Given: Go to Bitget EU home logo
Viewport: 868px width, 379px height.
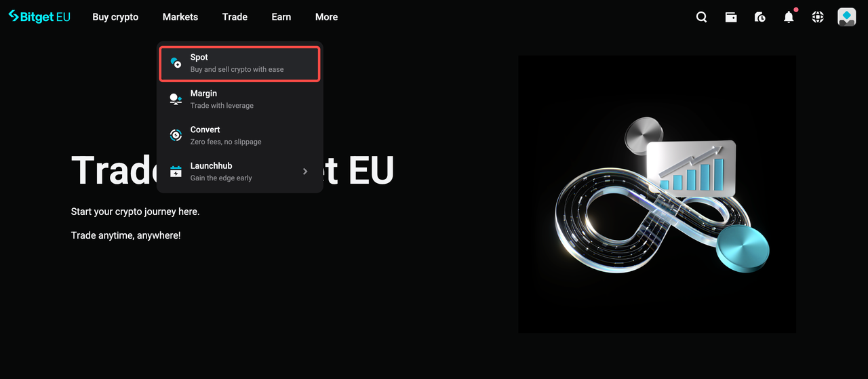Looking at the screenshot, I should tap(39, 16).
